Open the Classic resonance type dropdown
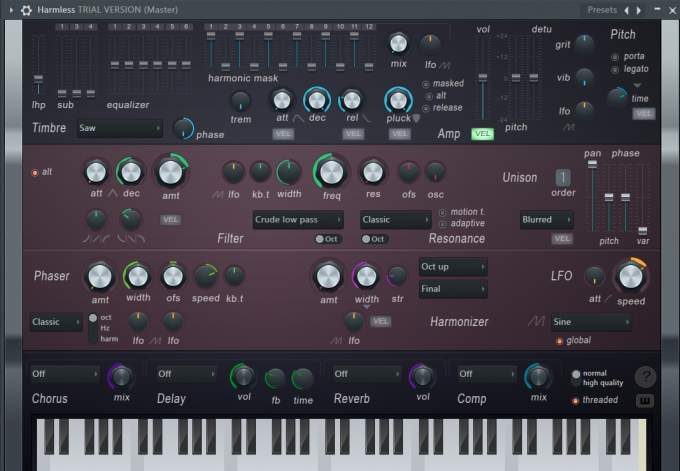This screenshot has height=471, width=680. tap(396, 220)
